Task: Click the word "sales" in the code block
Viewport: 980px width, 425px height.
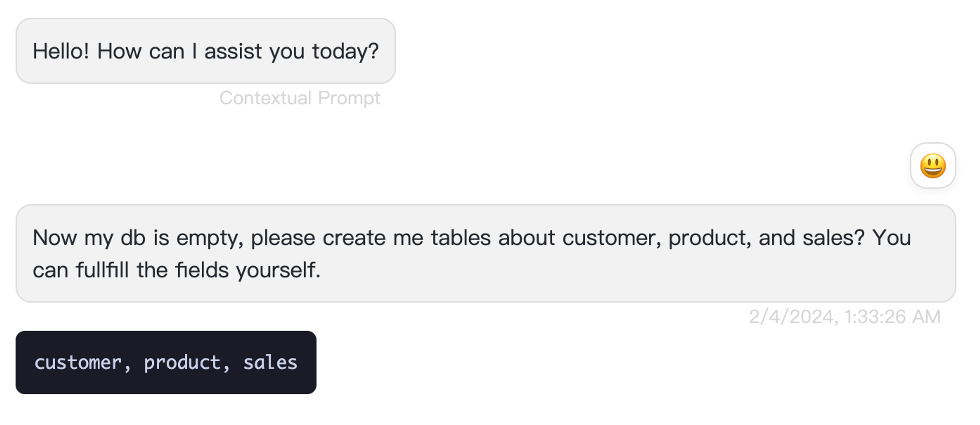Action: tap(270, 362)
